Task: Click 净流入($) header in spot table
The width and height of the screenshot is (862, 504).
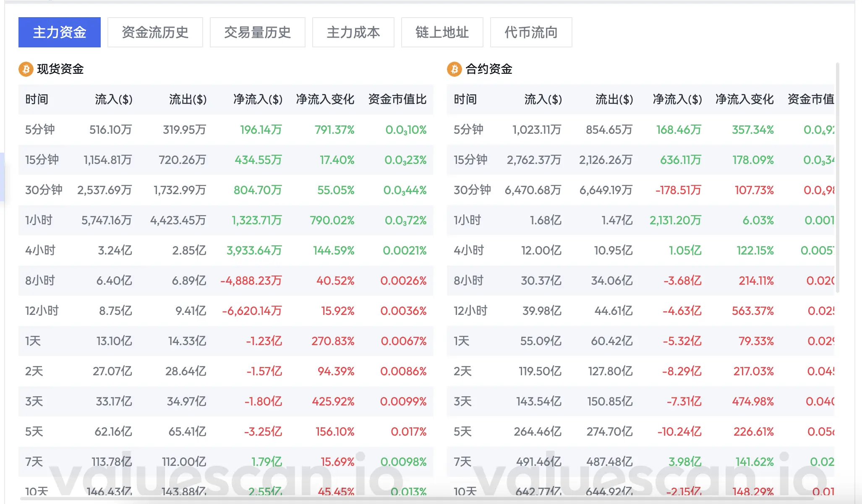Action: tap(258, 99)
